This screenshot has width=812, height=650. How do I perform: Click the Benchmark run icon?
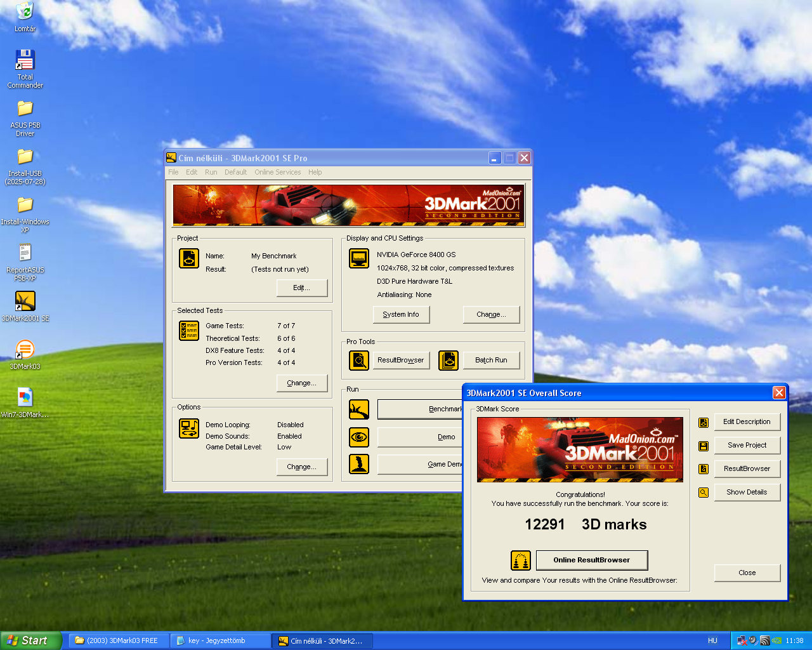[359, 409]
